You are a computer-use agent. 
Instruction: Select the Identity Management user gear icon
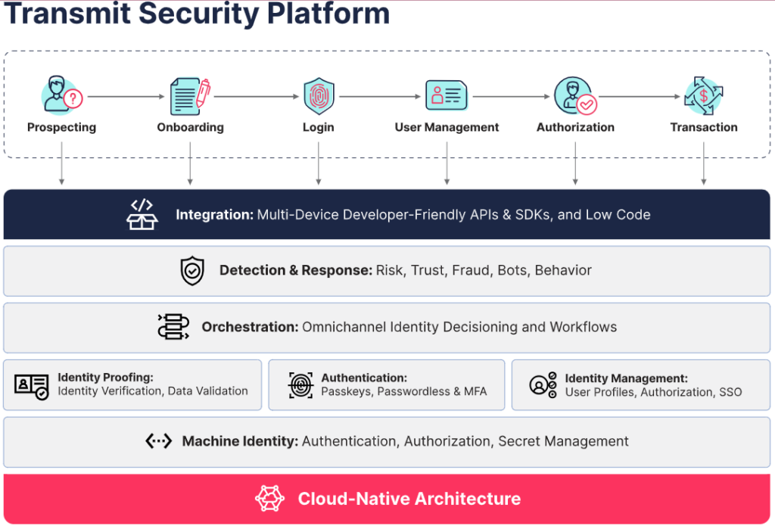(x=542, y=384)
